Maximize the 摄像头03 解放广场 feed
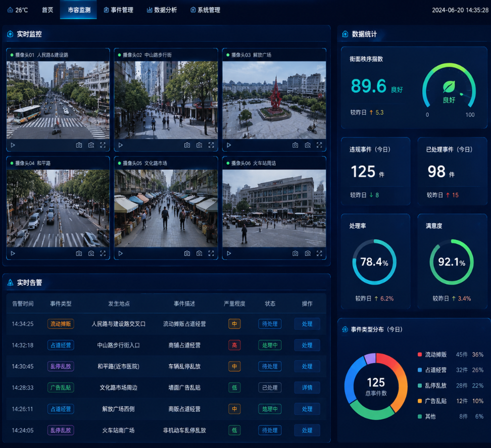The image size is (491, 448). coord(319,145)
